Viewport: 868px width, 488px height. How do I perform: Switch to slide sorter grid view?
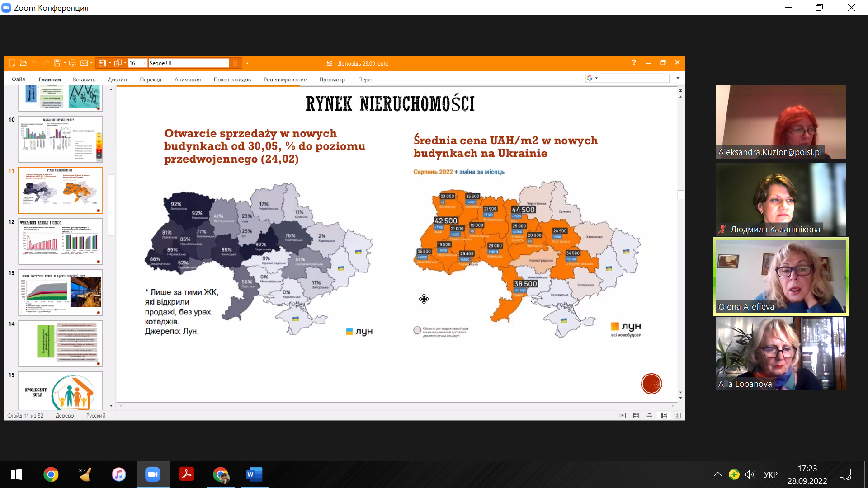[636, 416]
